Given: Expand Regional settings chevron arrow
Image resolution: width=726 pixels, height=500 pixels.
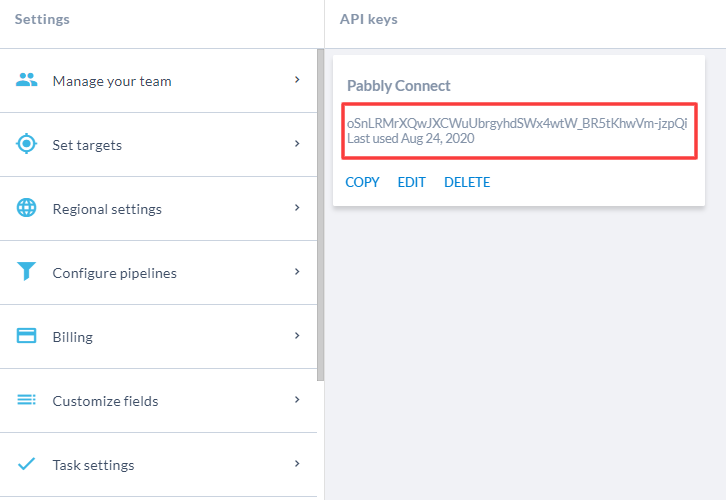Looking at the screenshot, I should (x=297, y=207).
